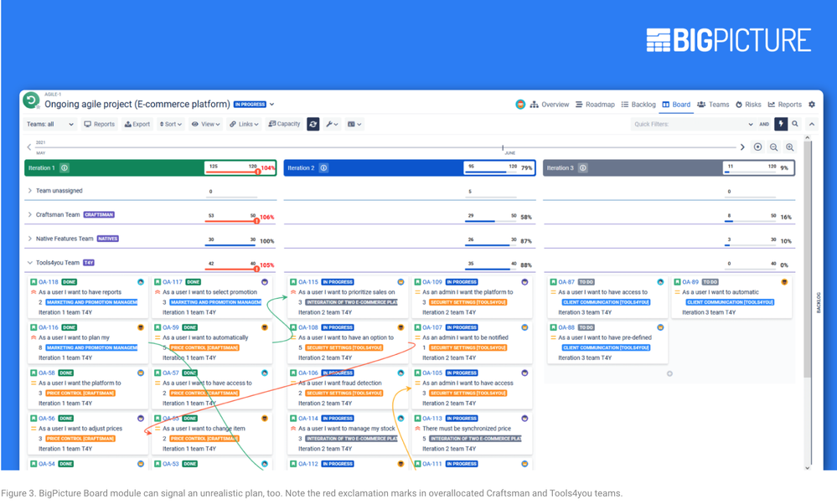Go to next timeline period arrow

[742, 147]
